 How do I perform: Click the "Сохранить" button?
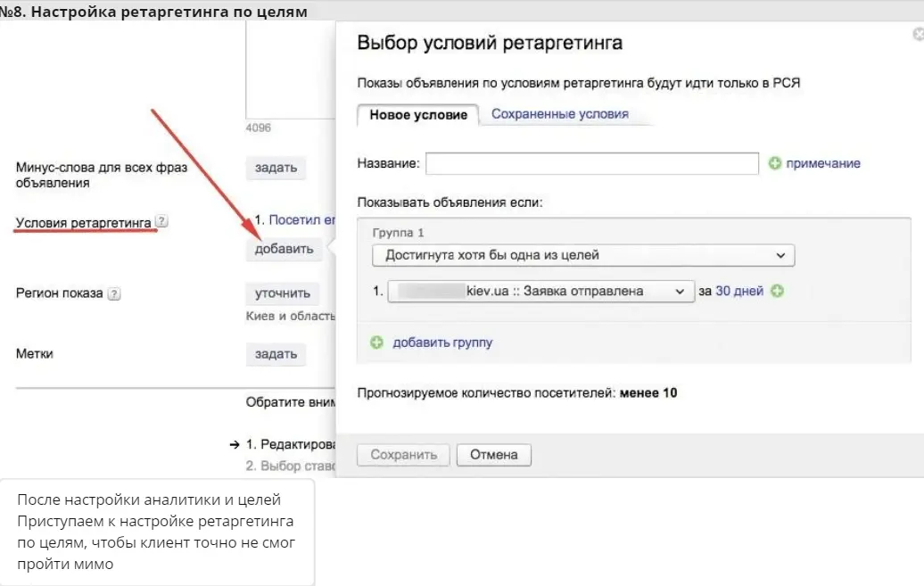403,454
